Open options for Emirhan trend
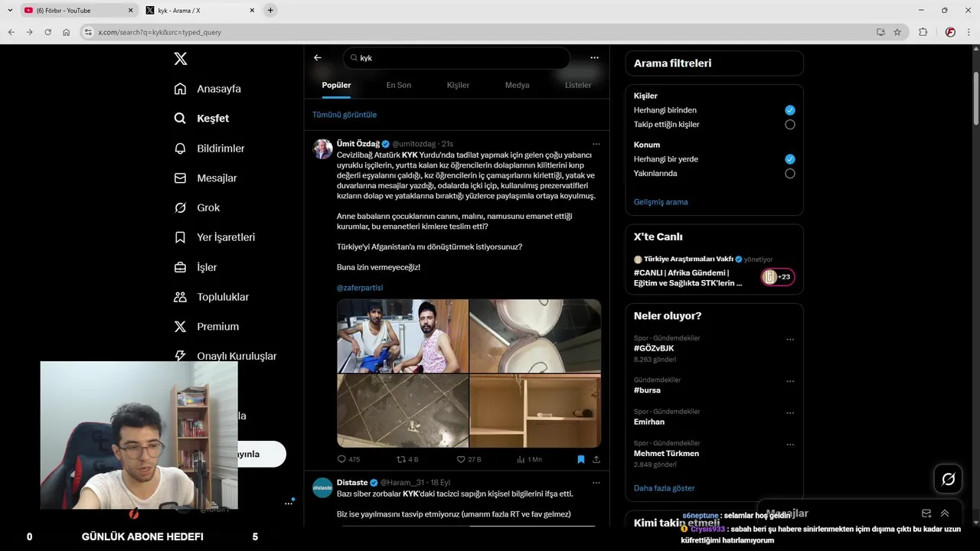This screenshot has width=980, height=551. tap(790, 412)
